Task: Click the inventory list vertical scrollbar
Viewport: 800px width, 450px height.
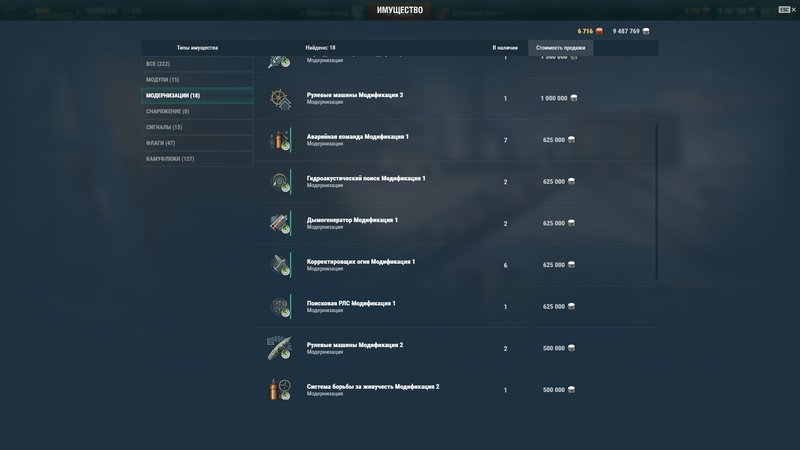Action: 657,200
